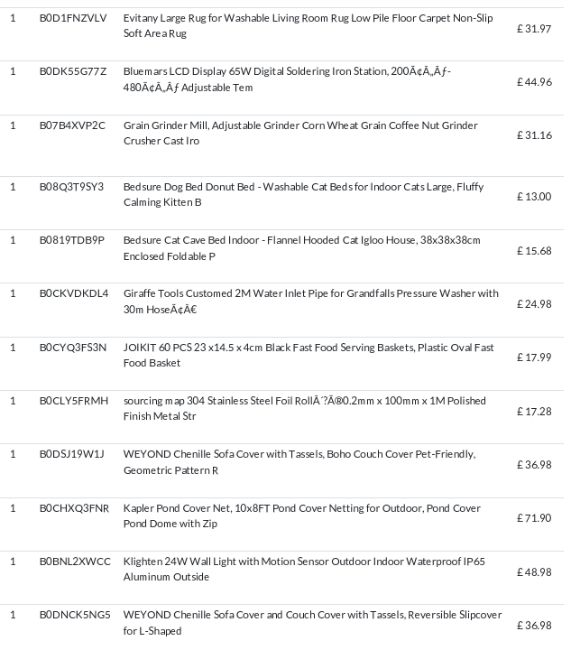The height and width of the screenshot is (650, 571).
Task: Click the £ 48.98 Klighten price
Action: click(x=534, y=572)
